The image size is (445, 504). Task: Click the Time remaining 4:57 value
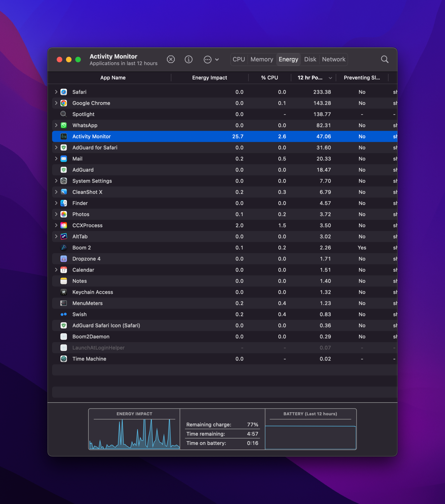253,434
